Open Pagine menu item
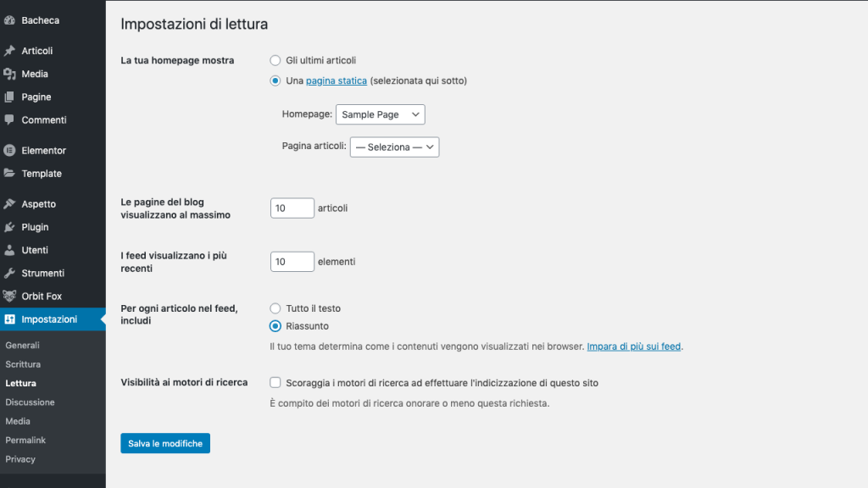 coord(53,97)
